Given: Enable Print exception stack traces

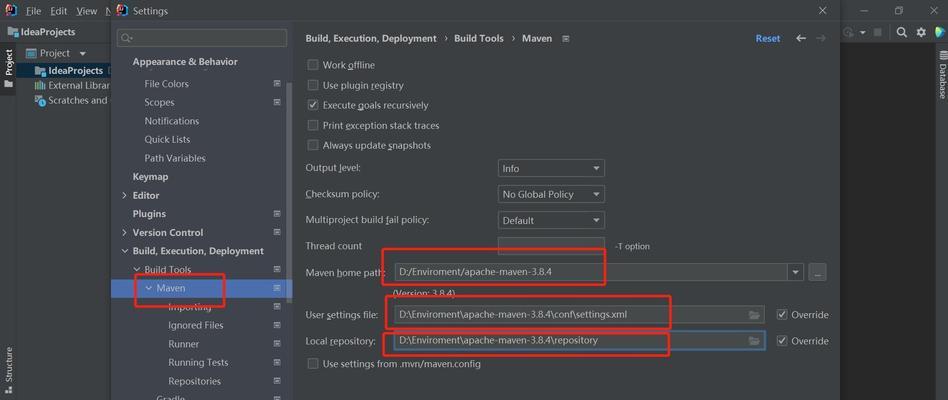Looking at the screenshot, I should click(x=313, y=126).
